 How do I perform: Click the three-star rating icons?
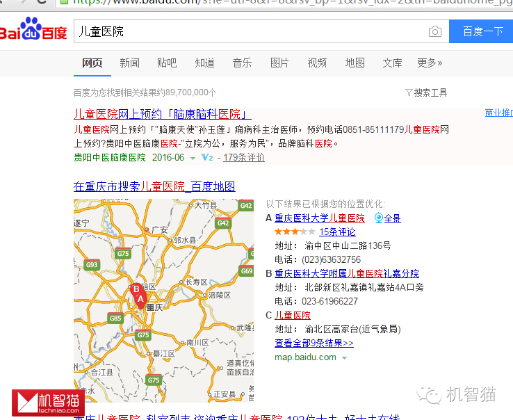coord(295,232)
